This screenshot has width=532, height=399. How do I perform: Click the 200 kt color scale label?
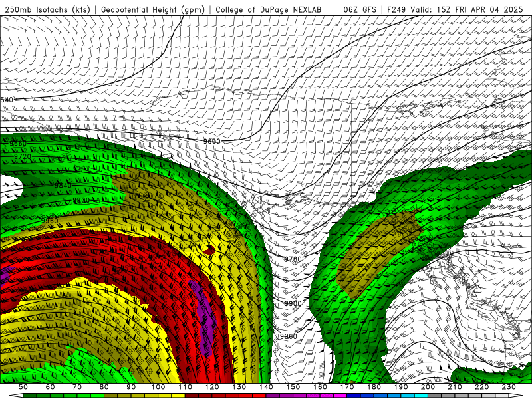428,387
